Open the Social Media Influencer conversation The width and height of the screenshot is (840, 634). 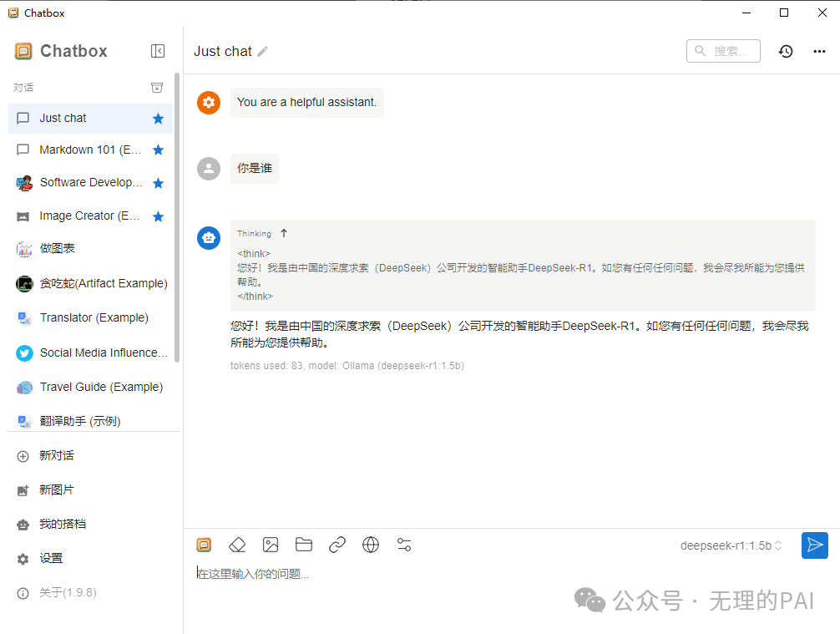[x=90, y=353]
